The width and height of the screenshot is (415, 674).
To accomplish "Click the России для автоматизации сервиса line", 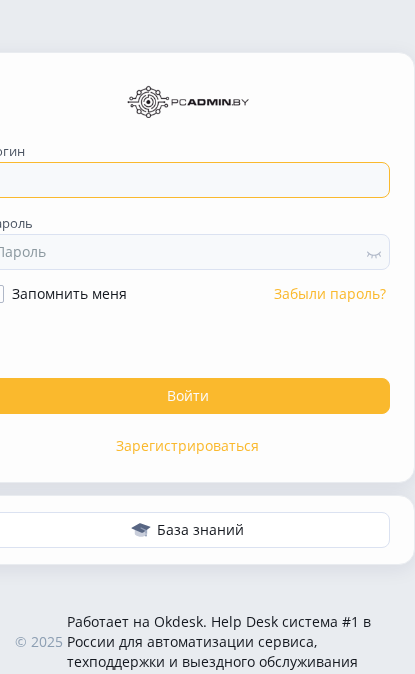I will [x=192, y=642].
